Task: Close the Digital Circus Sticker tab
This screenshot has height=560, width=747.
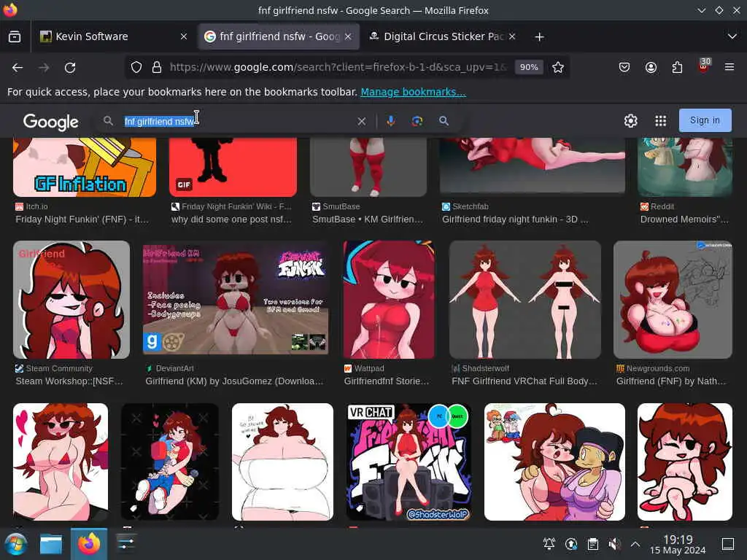Action: click(511, 36)
